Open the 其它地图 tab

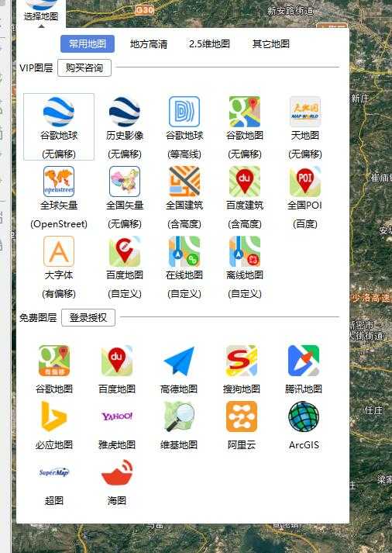(271, 44)
